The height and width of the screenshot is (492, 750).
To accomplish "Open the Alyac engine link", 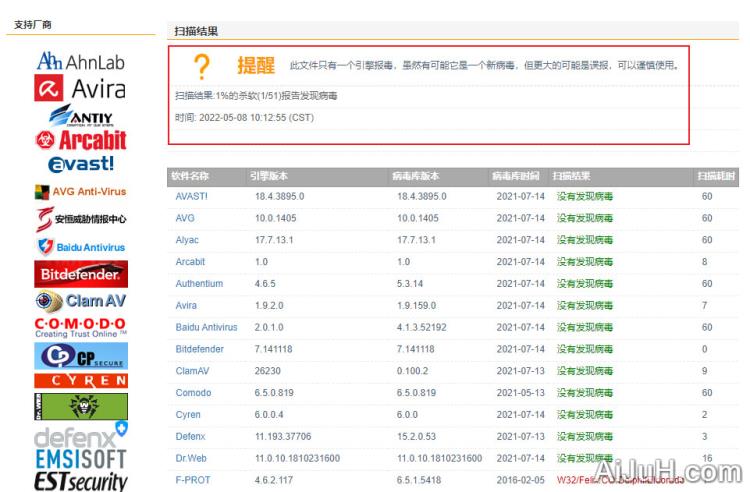I will tap(187, 240).
